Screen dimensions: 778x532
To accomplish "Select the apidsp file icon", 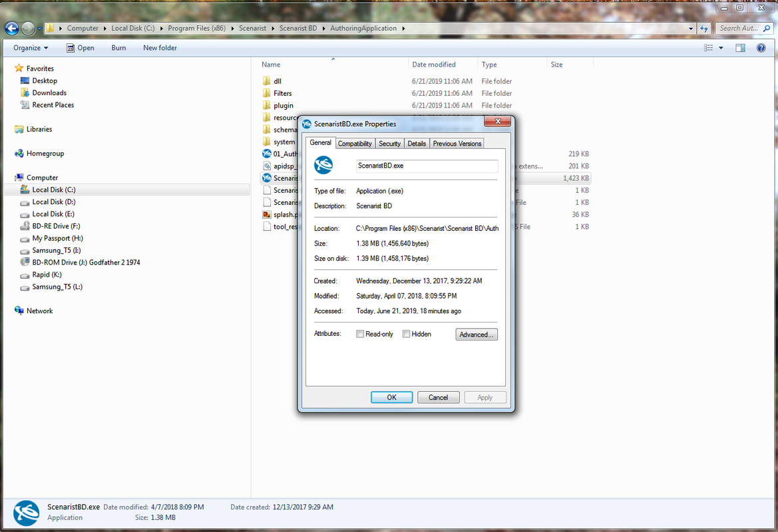I will click(266, 166).
